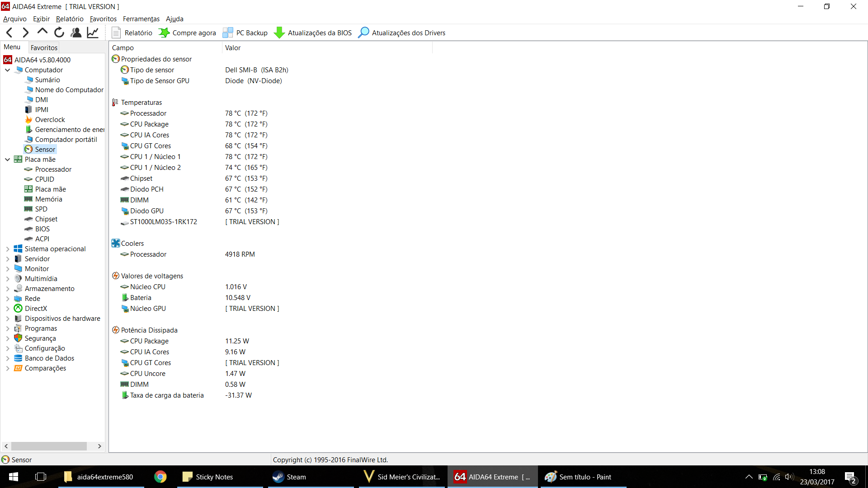The height and width of the screenshot is (488, 868).
Task: Refresh the sensor readings
Action: point(59,33)
